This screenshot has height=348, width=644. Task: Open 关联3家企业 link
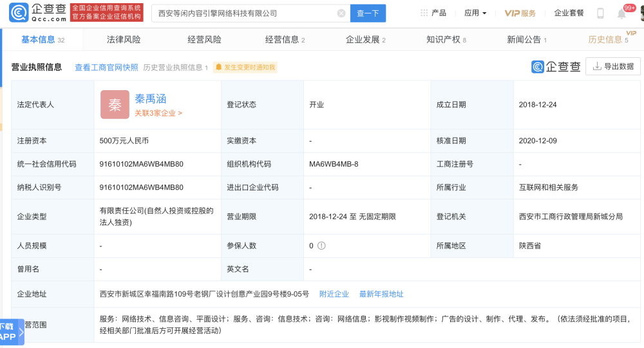pyautogui.click(x=158, y=113)
